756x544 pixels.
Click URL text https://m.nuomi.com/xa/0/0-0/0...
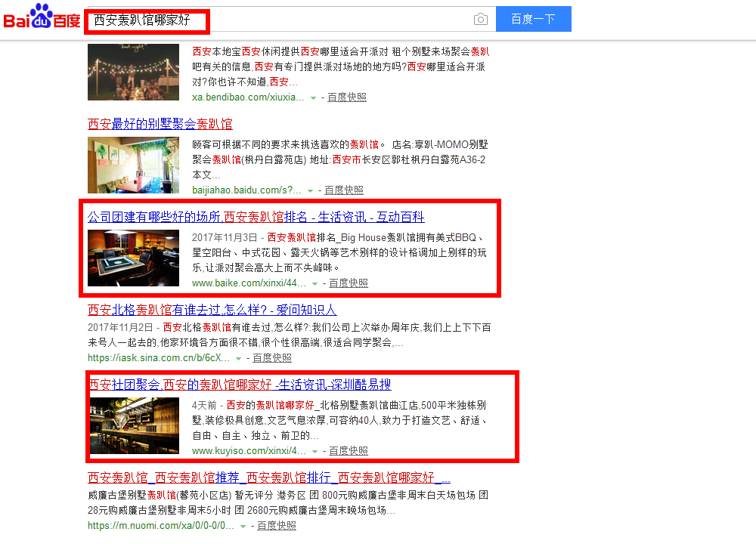pyautogui.click(x=161, y=526)
